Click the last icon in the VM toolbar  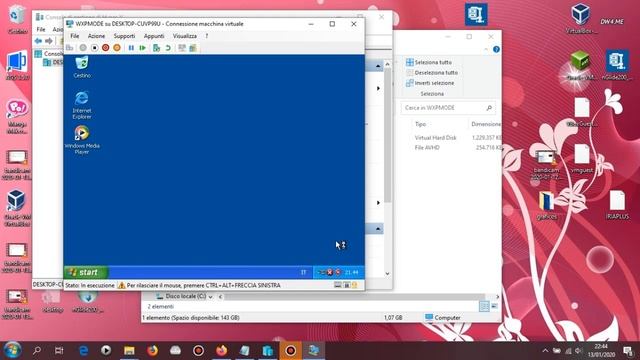coord(193,48)
